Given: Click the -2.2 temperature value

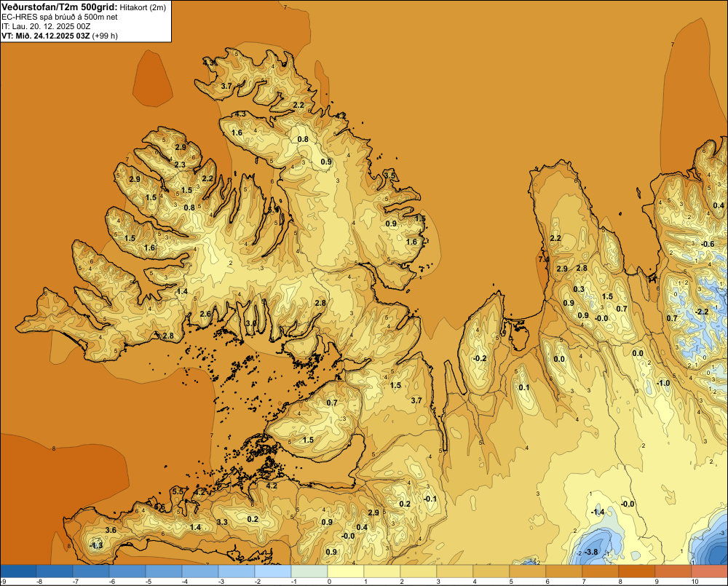Looking at the screenshot, I should coord(702,312).
